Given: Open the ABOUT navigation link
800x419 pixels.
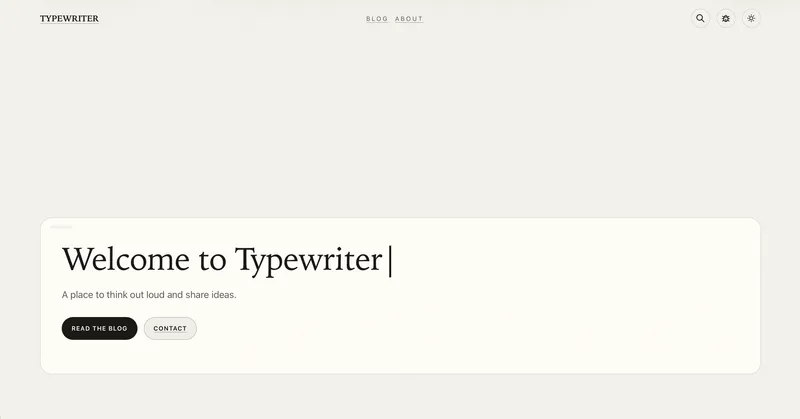Looking at the screenshot, I should coord(409,19).
